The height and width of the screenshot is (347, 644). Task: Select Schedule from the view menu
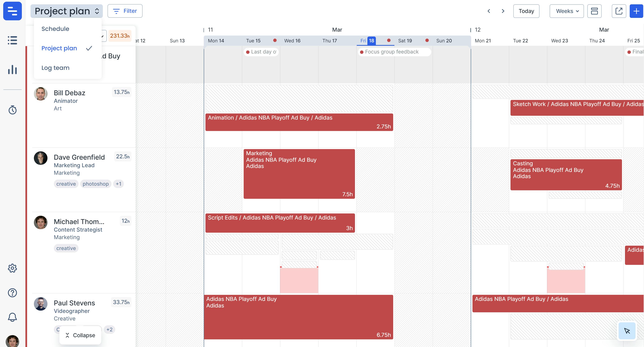(x=55, y=28)
